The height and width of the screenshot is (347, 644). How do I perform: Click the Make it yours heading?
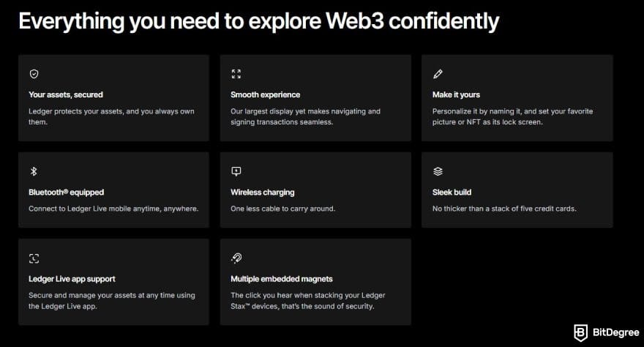456,94
